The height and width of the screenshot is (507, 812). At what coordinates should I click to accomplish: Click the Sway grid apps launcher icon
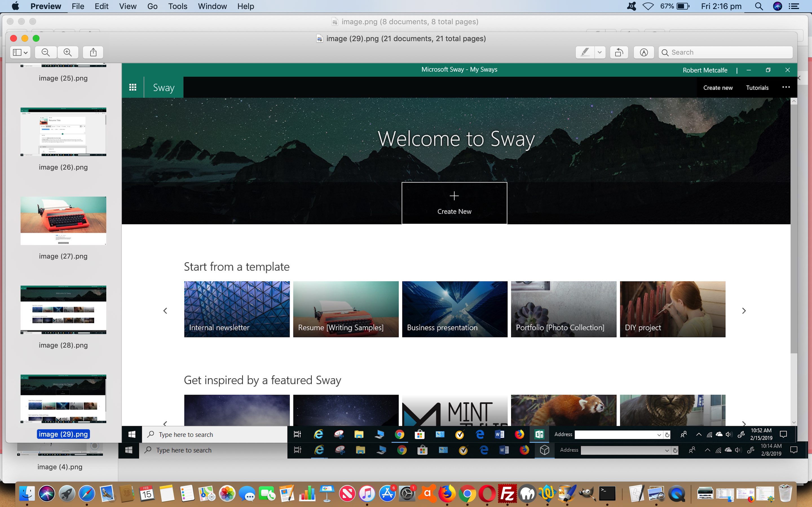[x=133, y=88]
